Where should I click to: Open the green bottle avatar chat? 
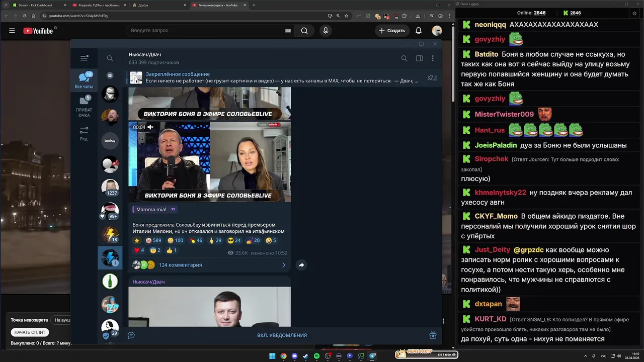point(110,281)
